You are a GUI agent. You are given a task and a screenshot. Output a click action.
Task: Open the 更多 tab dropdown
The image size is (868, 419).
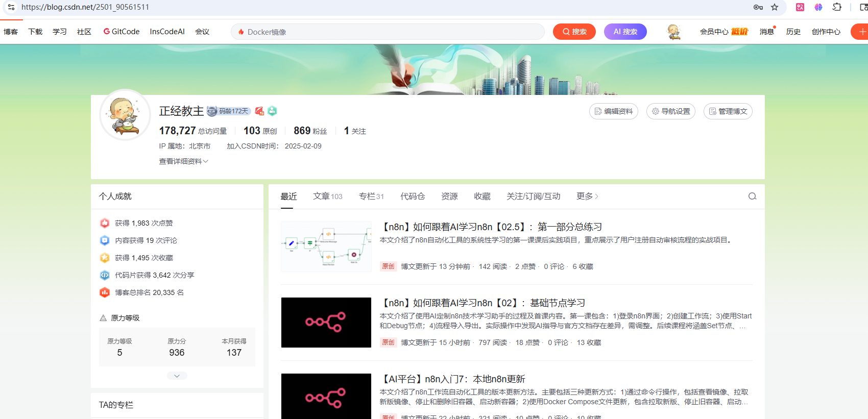click(587, 196)
